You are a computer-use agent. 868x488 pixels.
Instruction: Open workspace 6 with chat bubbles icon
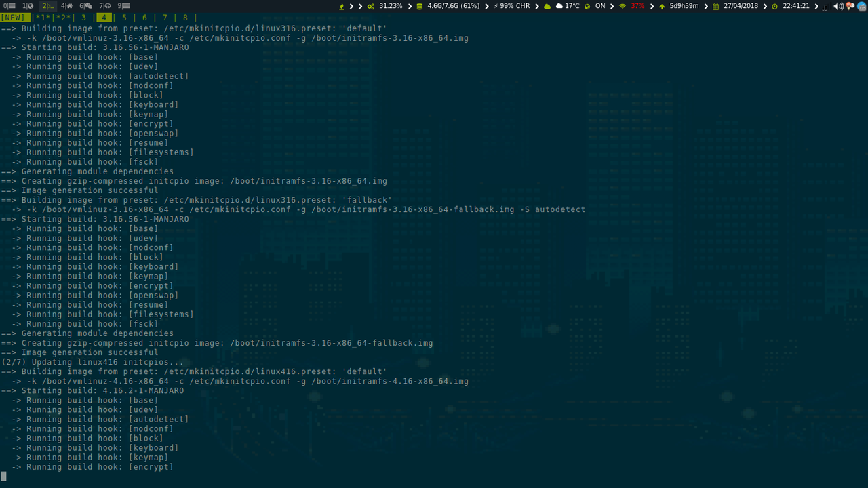point(85,6)
